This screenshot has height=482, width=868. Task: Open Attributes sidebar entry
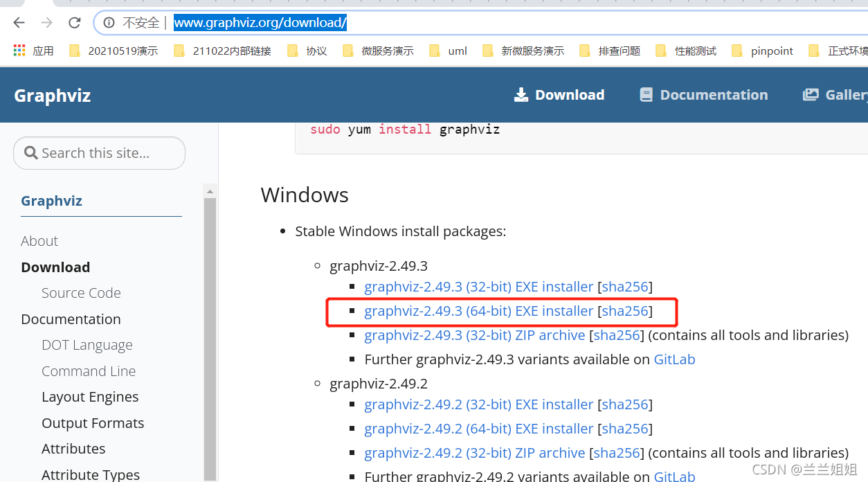pyautogui.click(x=73, y=449)
